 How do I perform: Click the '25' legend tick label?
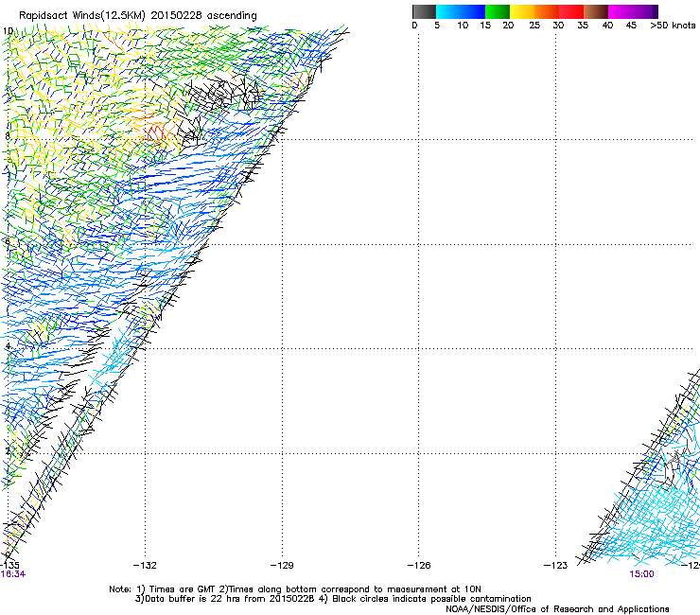click(534, 25)
